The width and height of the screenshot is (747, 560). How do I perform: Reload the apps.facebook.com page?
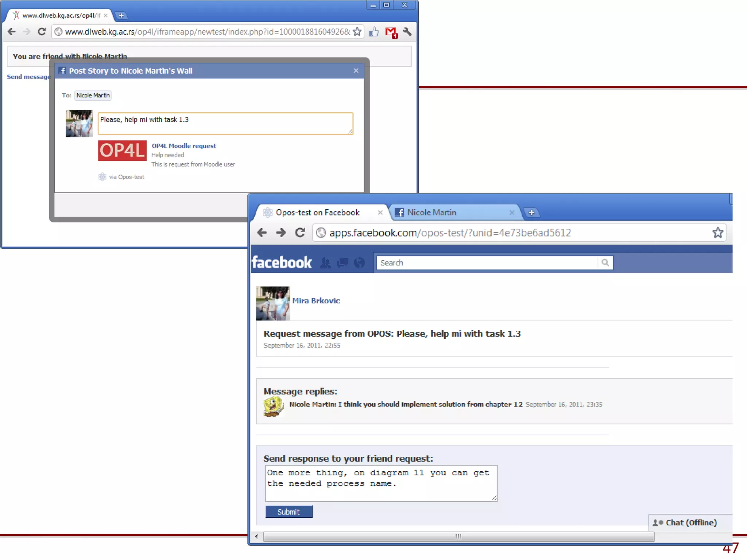[x=300, y=233]
